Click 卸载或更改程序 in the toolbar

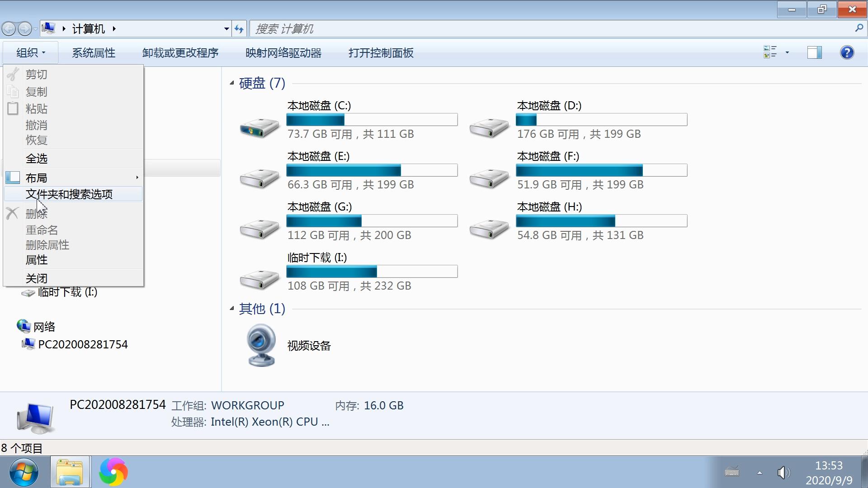[180, 53]
